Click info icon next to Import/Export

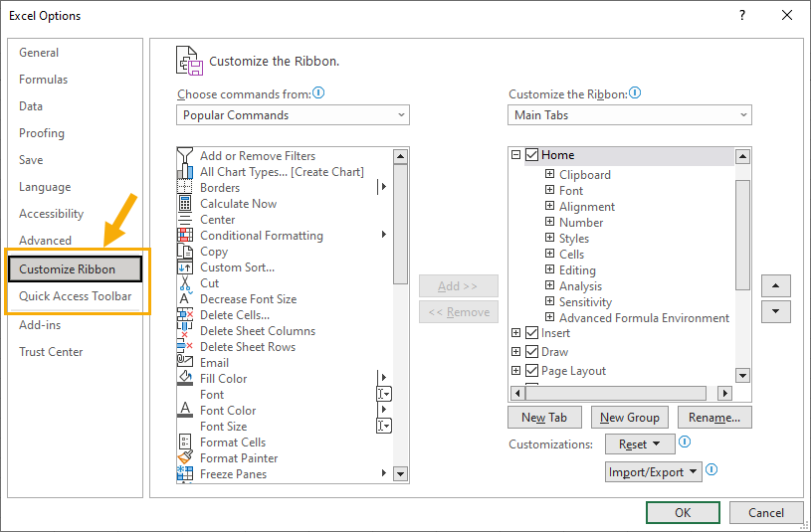[x=711, y=470]
